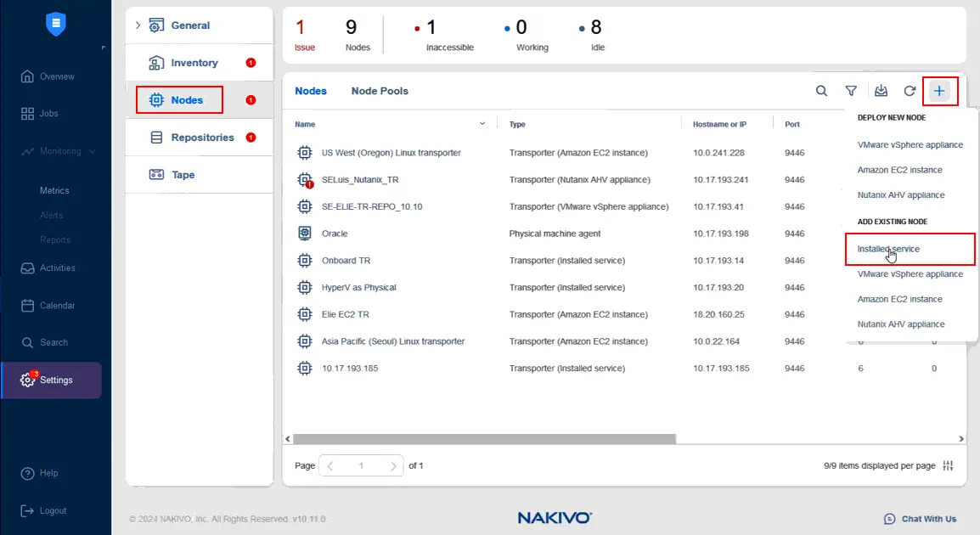980x535 pixels.
Task: Click the Oracle physical machine agent icon
Action: point(304,234)
